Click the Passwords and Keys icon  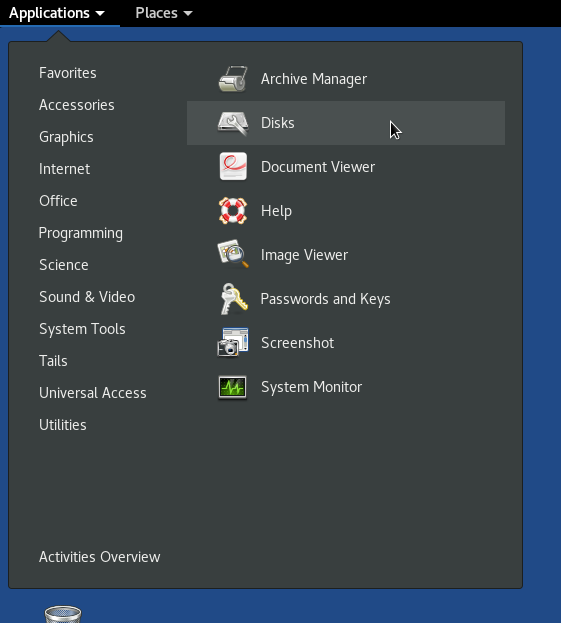234,298
